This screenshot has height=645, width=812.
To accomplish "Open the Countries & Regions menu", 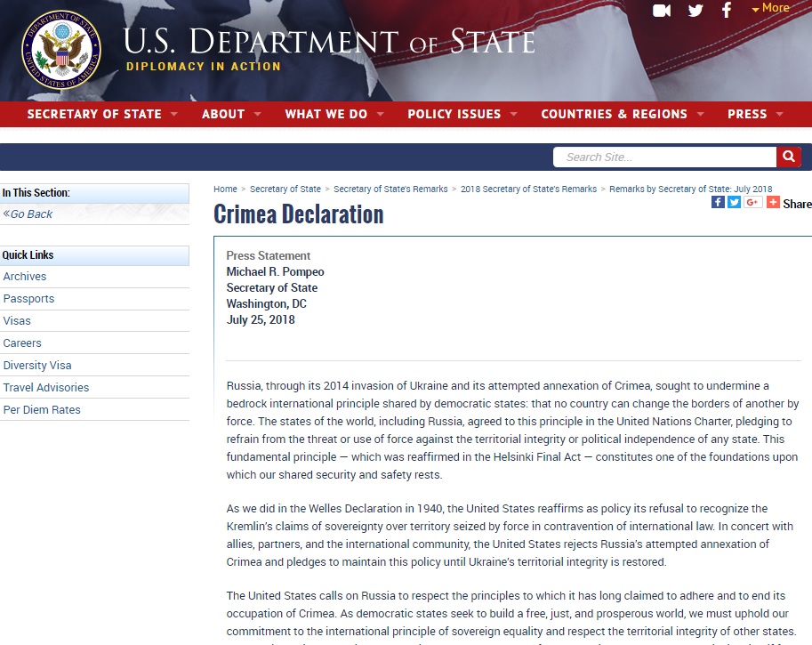I will coord(615,114).
